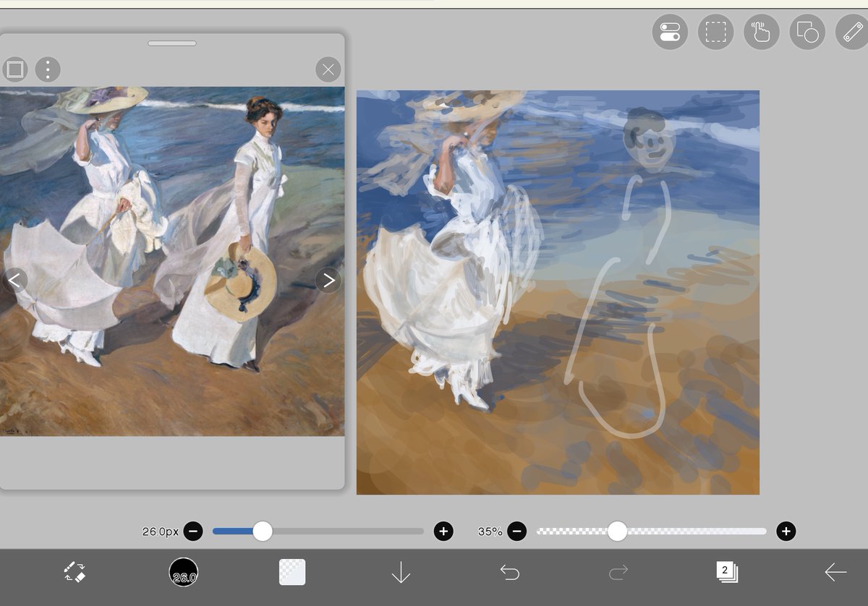Viewport: 868px width, 606px height.
Task: Open reference window options menu
Action: (x=48, y=69)
